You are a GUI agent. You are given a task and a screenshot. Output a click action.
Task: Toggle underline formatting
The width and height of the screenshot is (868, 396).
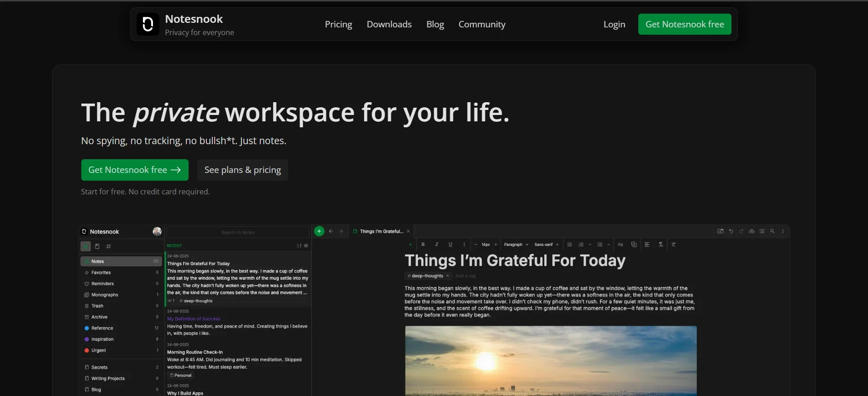[450, 245]
